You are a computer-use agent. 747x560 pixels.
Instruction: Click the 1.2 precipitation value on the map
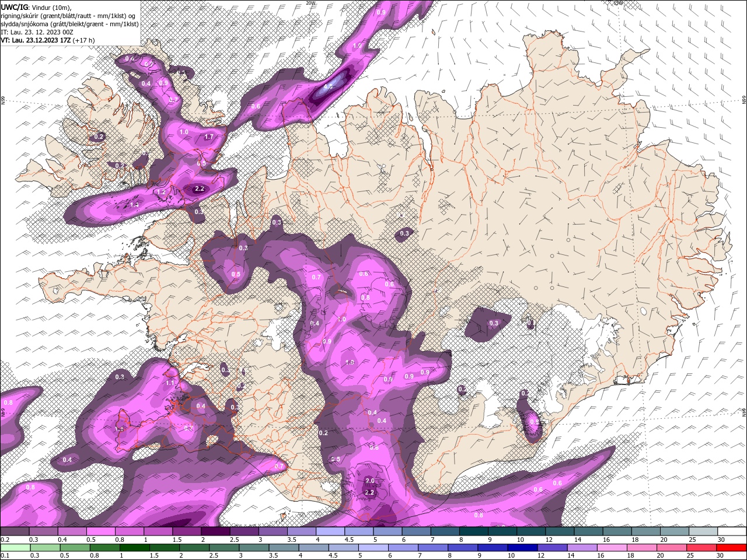coord(162,191)
